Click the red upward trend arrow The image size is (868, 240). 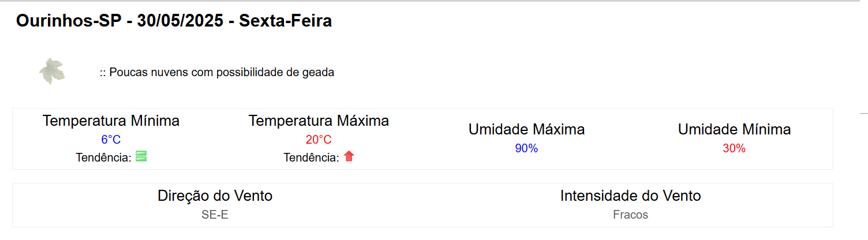coord(349,156)
